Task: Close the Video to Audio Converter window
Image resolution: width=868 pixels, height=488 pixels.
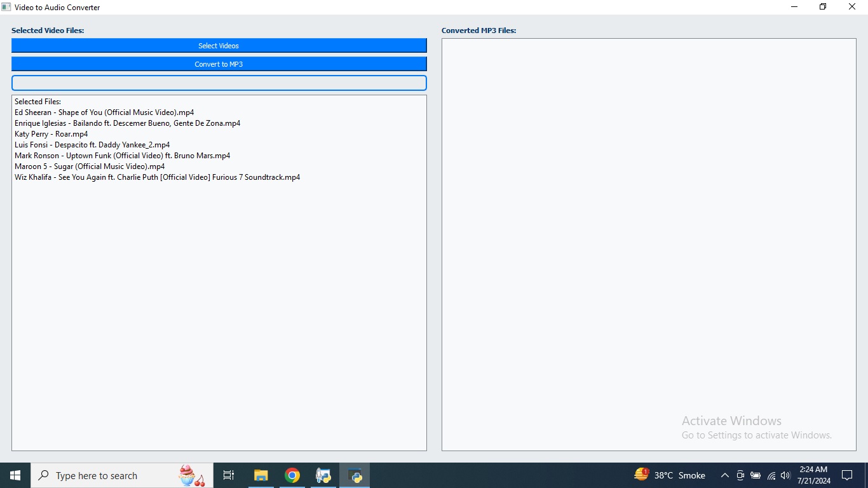Action: [x=852, y=7]
